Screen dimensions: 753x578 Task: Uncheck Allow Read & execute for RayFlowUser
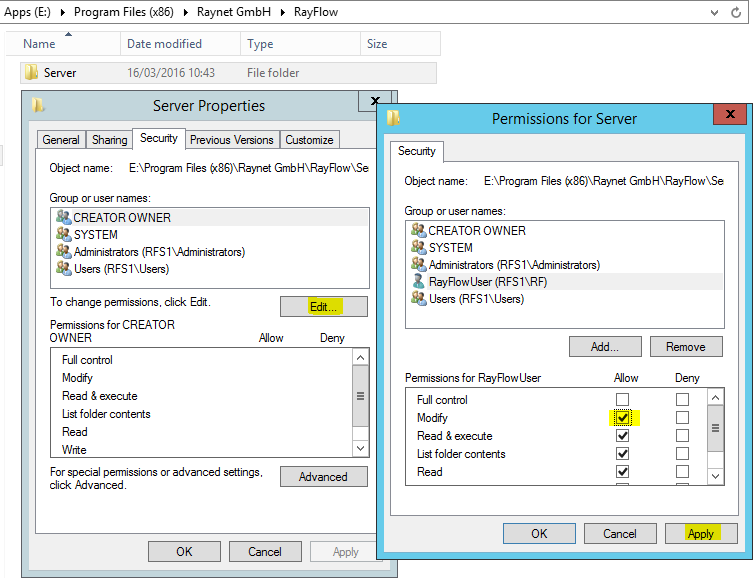click(x=622, y=435)
